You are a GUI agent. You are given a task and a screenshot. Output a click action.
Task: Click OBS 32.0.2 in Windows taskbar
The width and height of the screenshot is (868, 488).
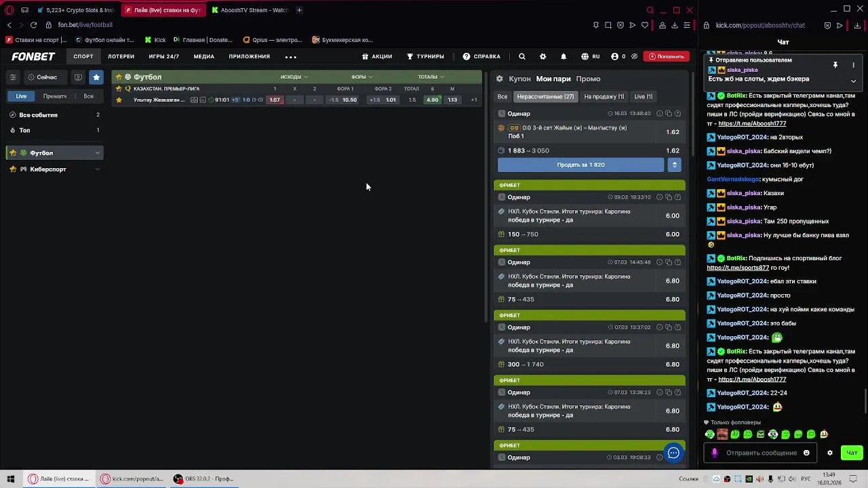tap(203, 479)
